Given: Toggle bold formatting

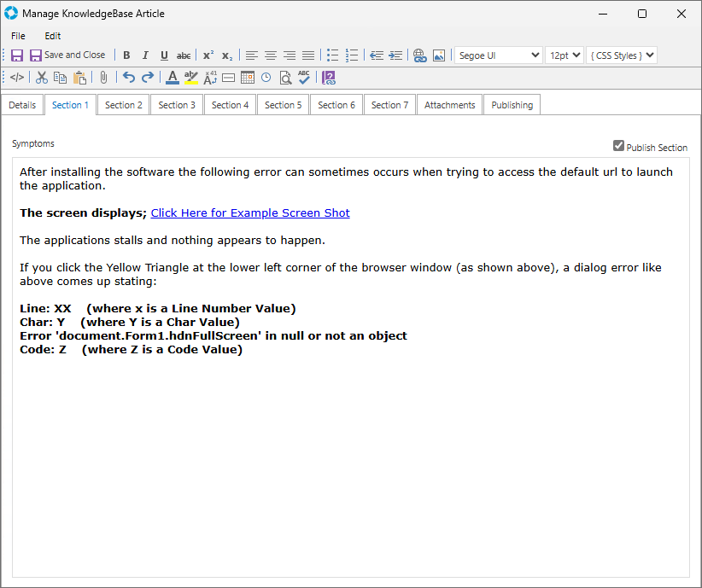Looking at the screenshot, I should (126, 55).
